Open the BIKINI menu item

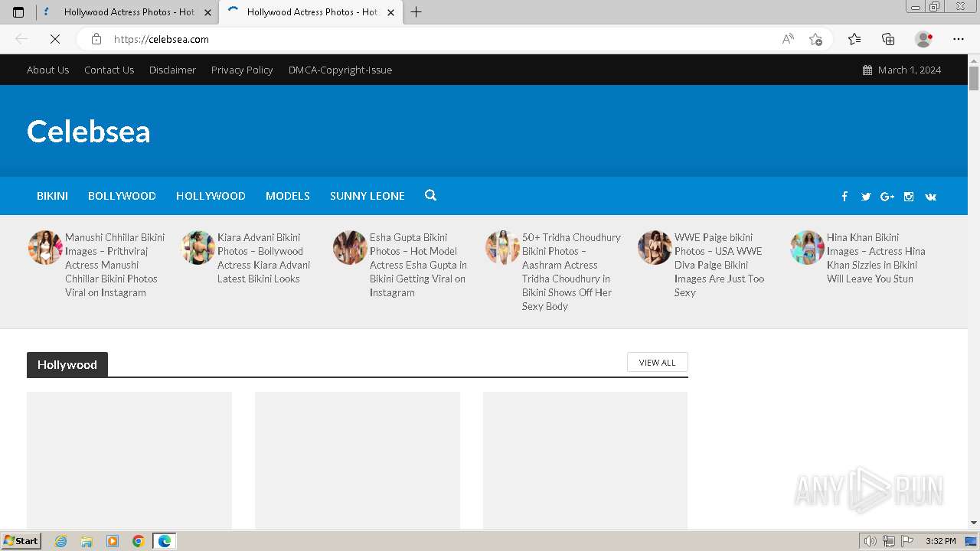[x=52, y=196]
